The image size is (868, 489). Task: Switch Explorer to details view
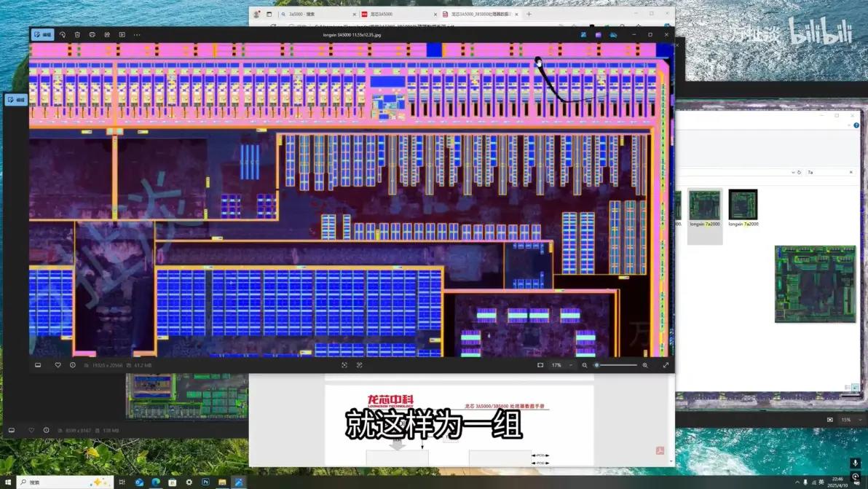[848, 387]
